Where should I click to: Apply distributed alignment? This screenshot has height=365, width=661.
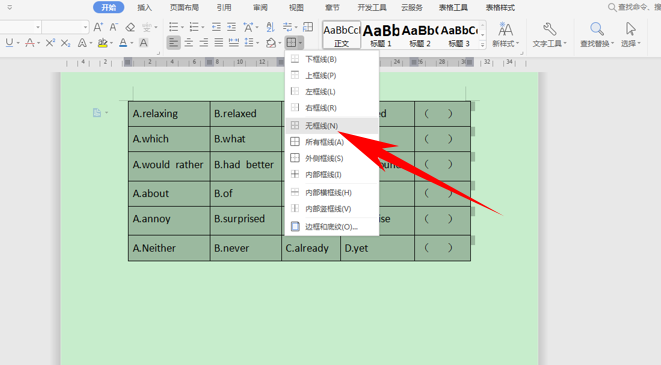(x=234, y=43)
